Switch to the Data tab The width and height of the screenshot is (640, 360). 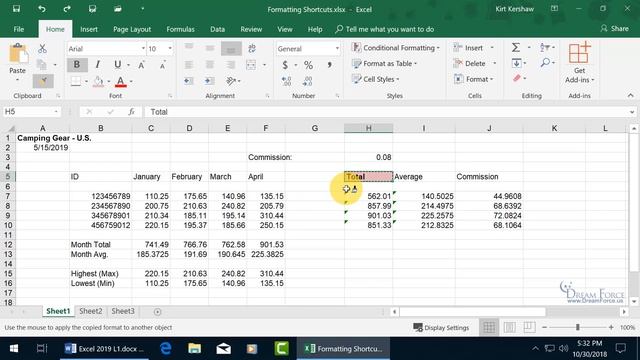217,29
